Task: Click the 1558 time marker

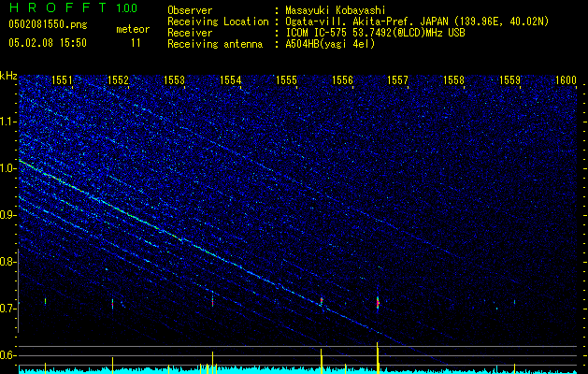Action: pyautogui.click(x=453, y=79)
